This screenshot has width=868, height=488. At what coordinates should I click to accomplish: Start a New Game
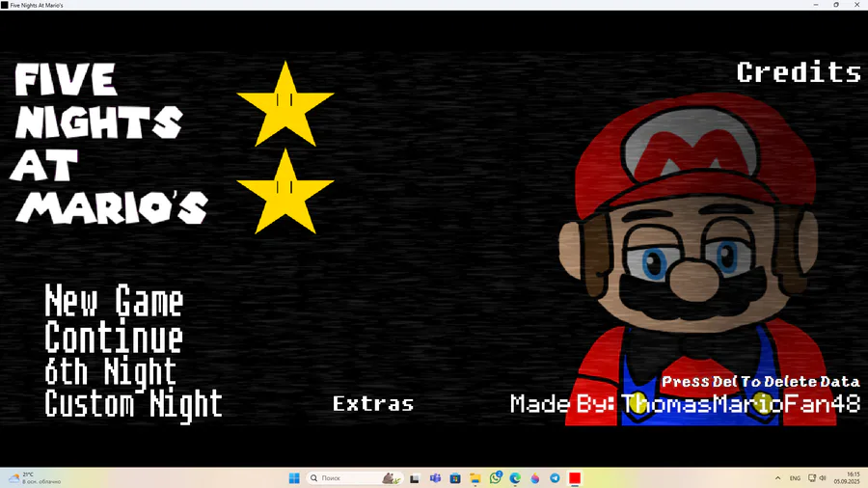[114, 302]
